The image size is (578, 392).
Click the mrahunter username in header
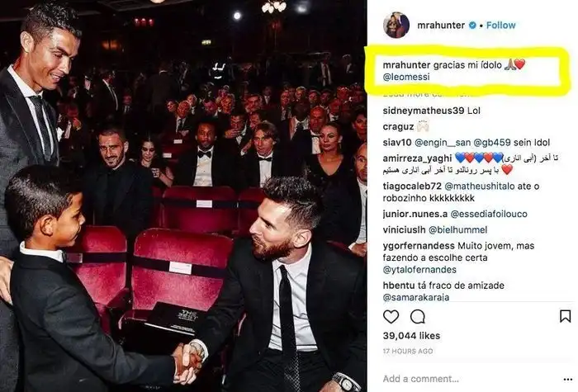point(441,25)
